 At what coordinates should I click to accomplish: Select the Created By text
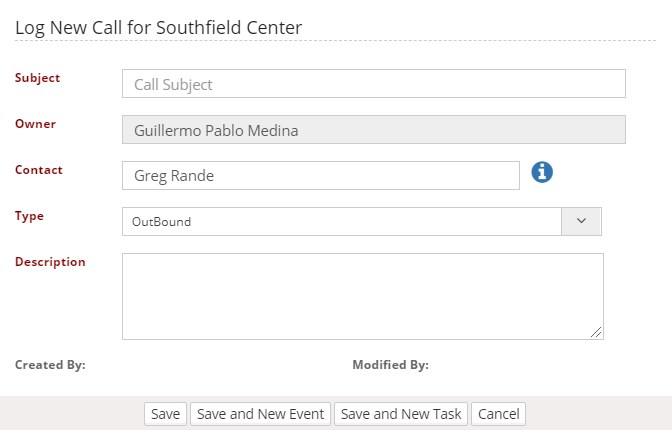(50, 365)
